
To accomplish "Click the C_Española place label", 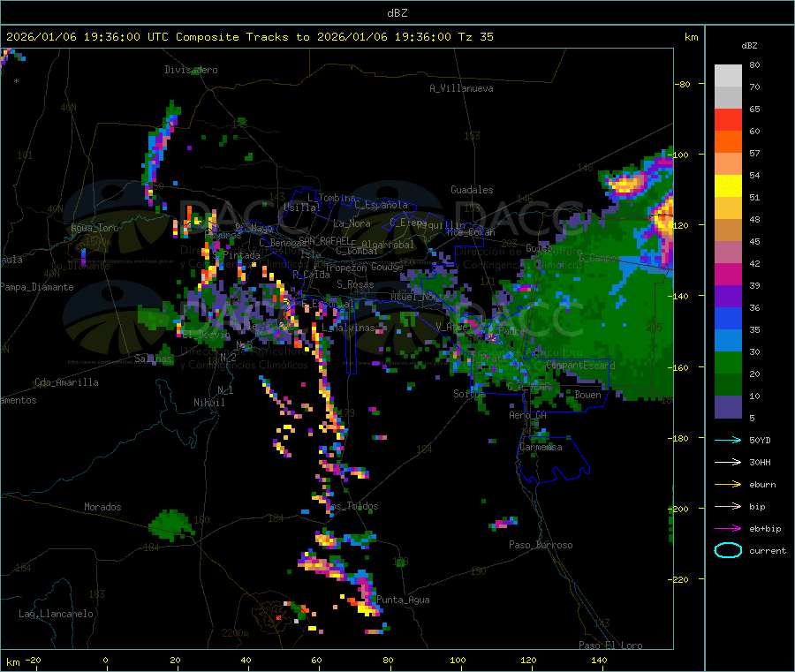I will tap(381, 205).
